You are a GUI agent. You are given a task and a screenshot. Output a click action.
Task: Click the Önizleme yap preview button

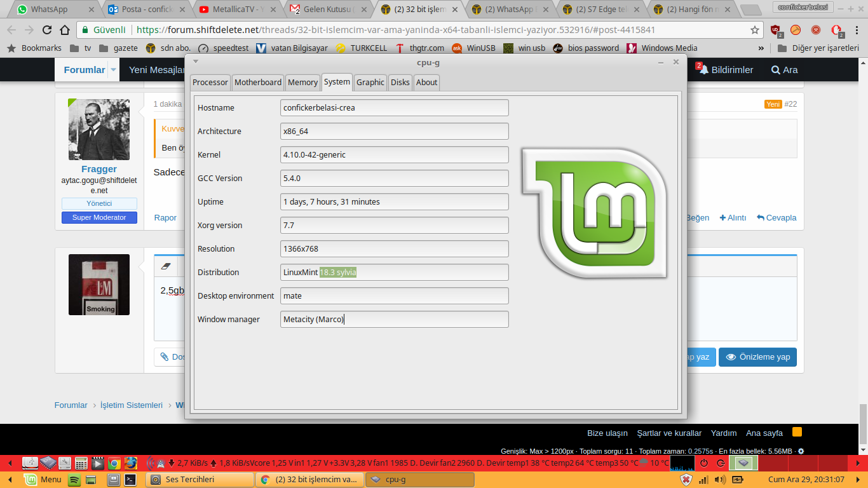coord(757,357)
